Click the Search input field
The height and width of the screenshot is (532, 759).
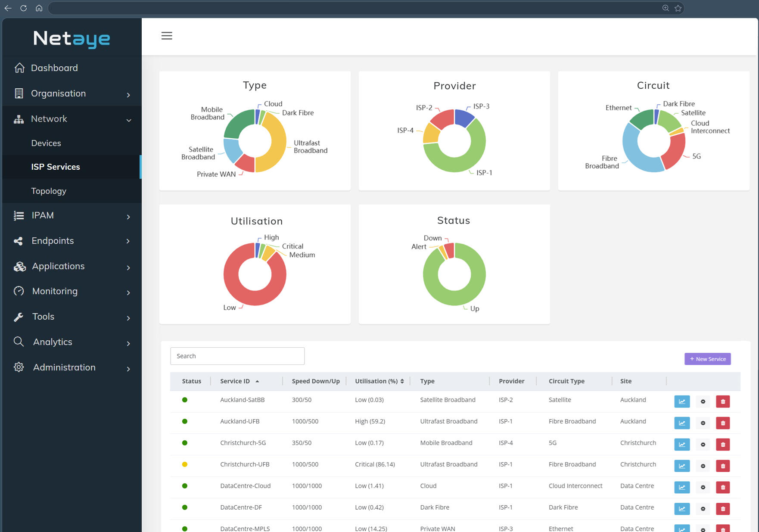(x=237, y=356)
